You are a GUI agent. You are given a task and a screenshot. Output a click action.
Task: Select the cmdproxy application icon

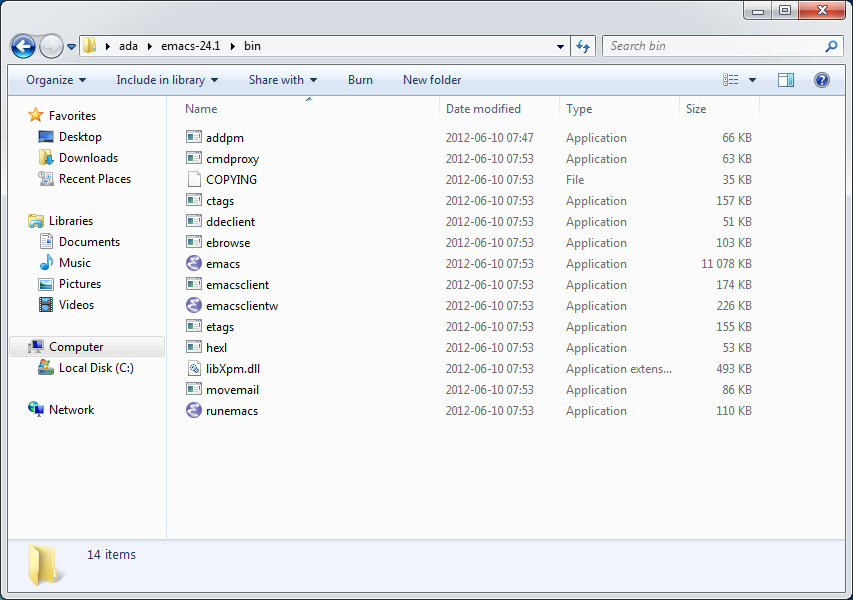[x=194, y=158]
